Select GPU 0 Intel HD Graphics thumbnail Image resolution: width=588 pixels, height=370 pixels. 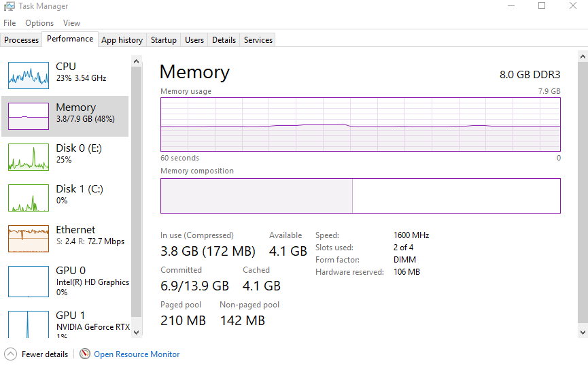point(29,282)
